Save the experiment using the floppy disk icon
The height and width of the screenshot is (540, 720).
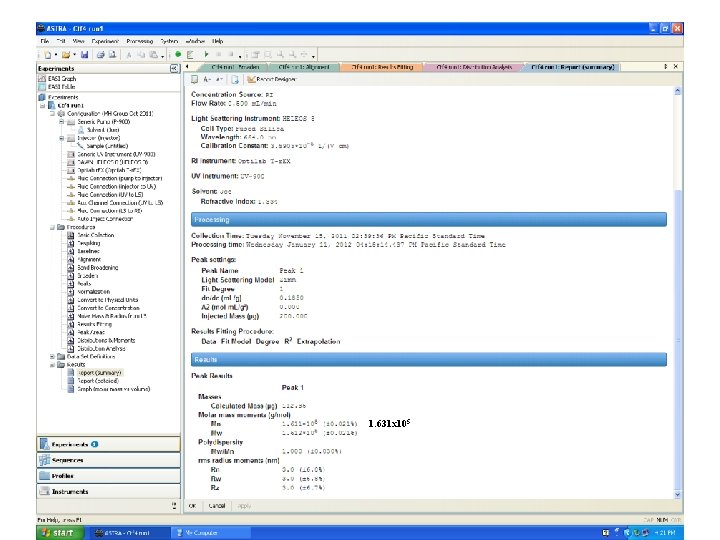[84, 55]
